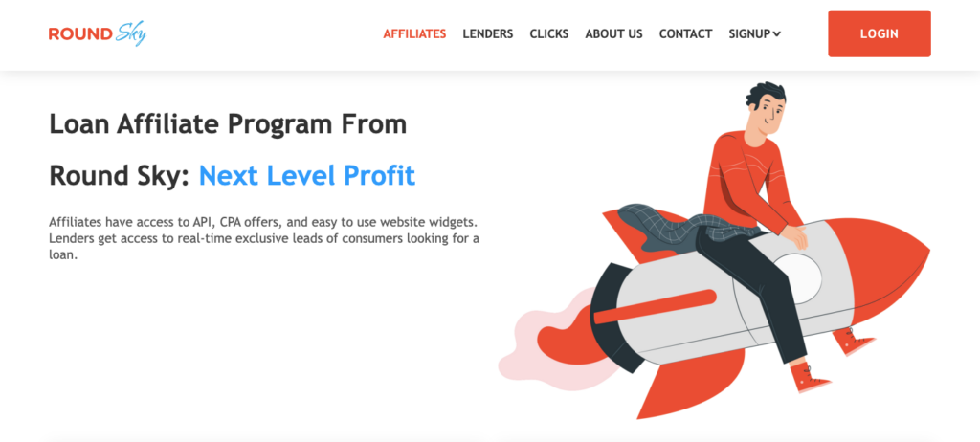Expand the Signup dropdown menu

pyautogui.click(x=754, y=33)
